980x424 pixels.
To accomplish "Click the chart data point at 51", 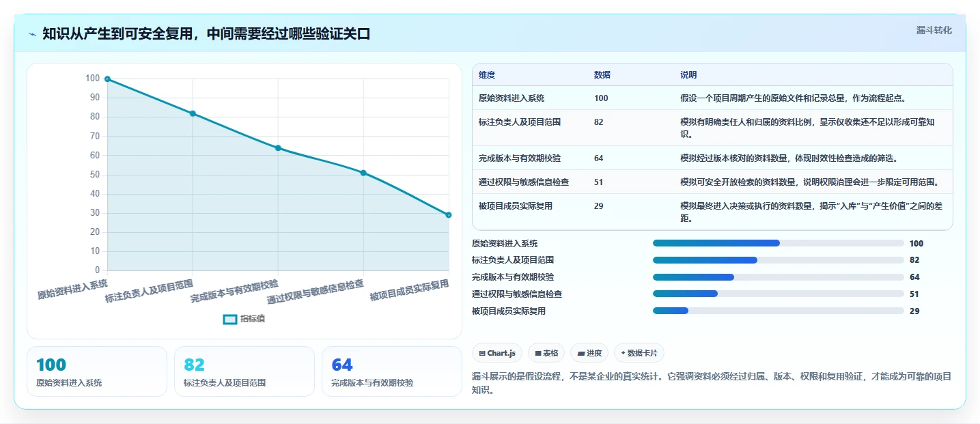I will pyautogui.click(x=363, y=173).
